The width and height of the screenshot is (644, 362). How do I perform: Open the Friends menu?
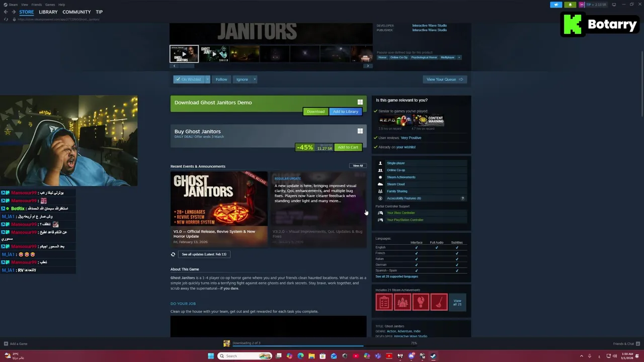36,5
